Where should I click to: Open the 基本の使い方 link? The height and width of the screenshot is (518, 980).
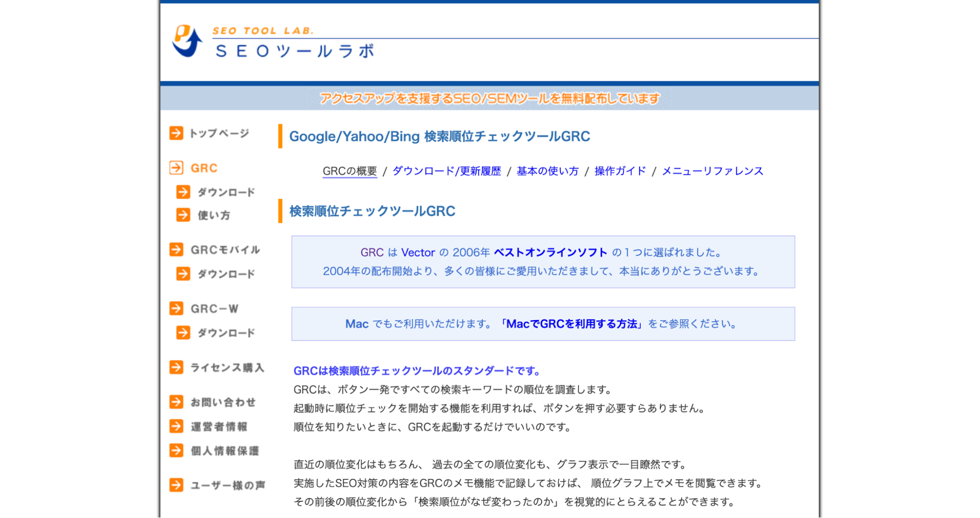(548, 171)
